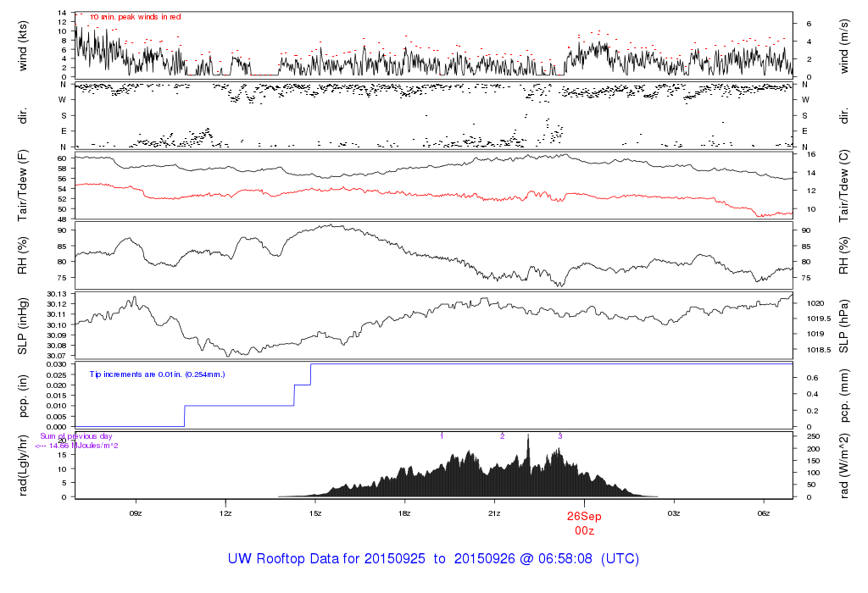Click the '1020' hPa tick value
The width and height of the screenshot is (868, 593).
815,303
